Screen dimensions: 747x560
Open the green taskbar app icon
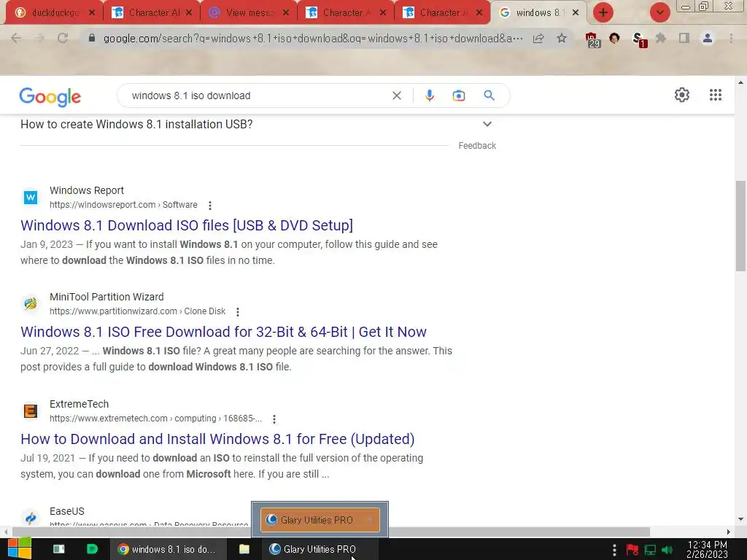(x=92, y=549)
